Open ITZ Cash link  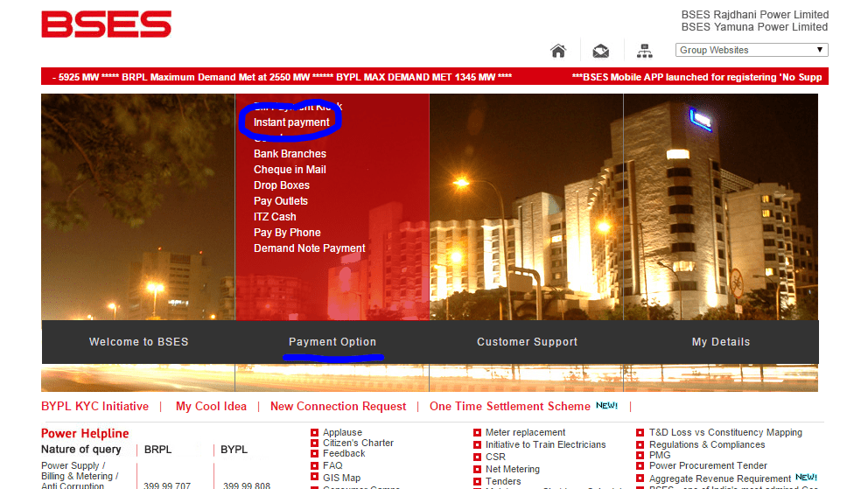tap(275, 217)
